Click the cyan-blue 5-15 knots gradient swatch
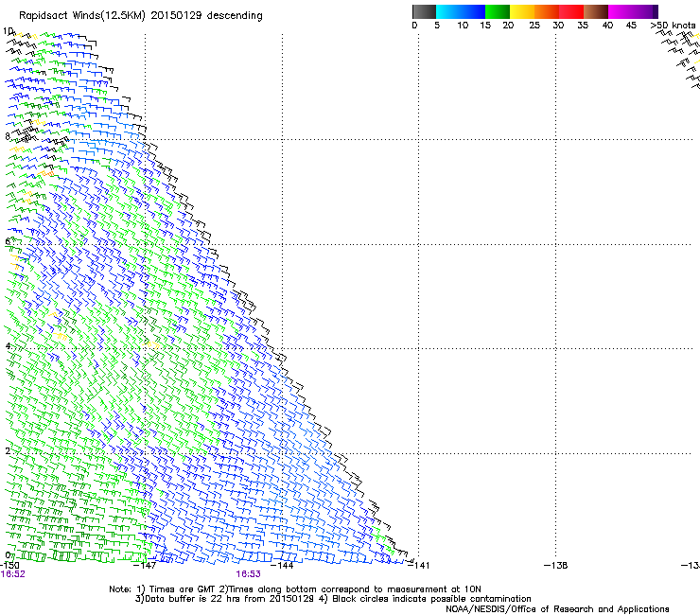The height and width of the screenshot is (615, 700). click(x=461, y=11)
